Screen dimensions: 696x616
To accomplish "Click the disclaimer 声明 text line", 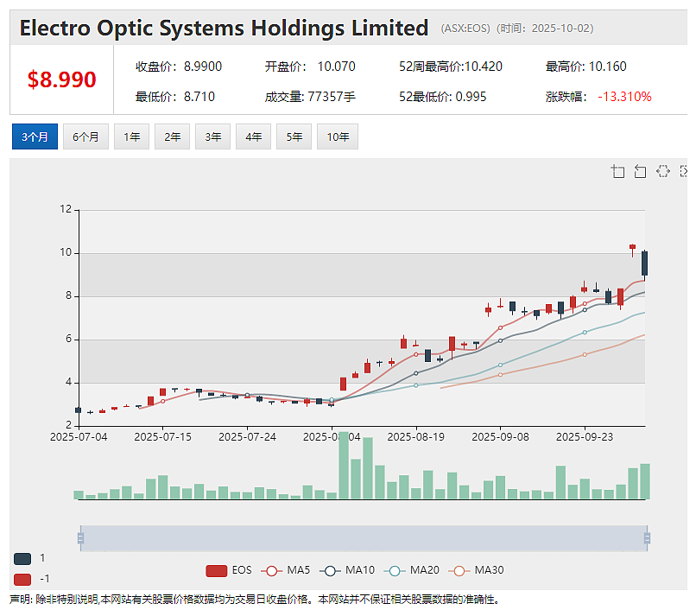I will (x=255, y=600).
